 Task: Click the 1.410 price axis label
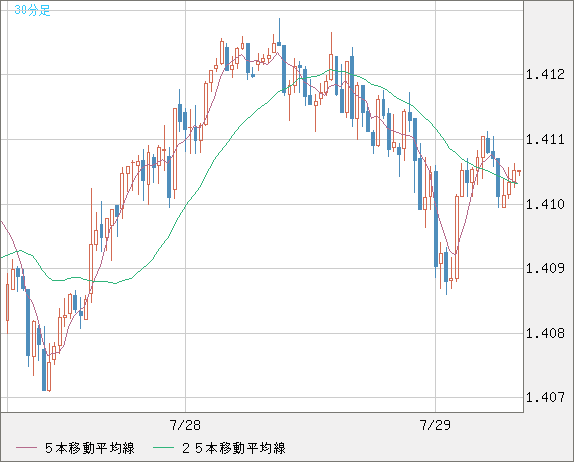545,204
